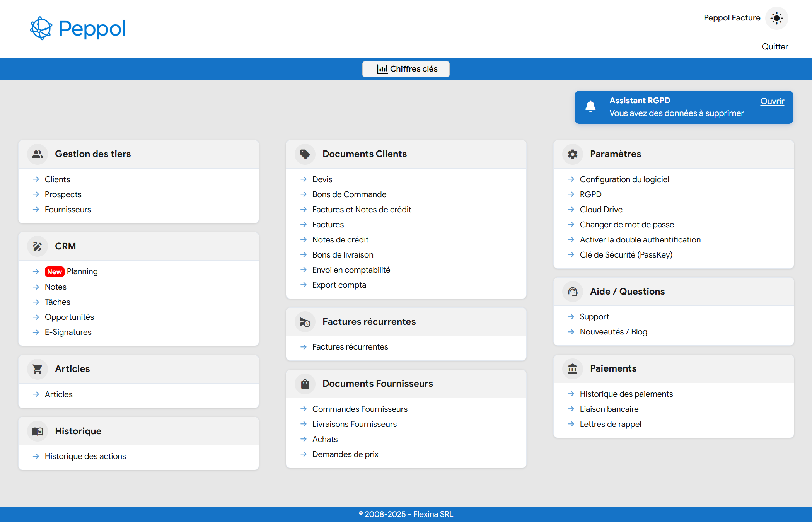The image size is (812, 522).
Task: Open Clé de Sécurité (PassKey)
Action: [626, 255]
